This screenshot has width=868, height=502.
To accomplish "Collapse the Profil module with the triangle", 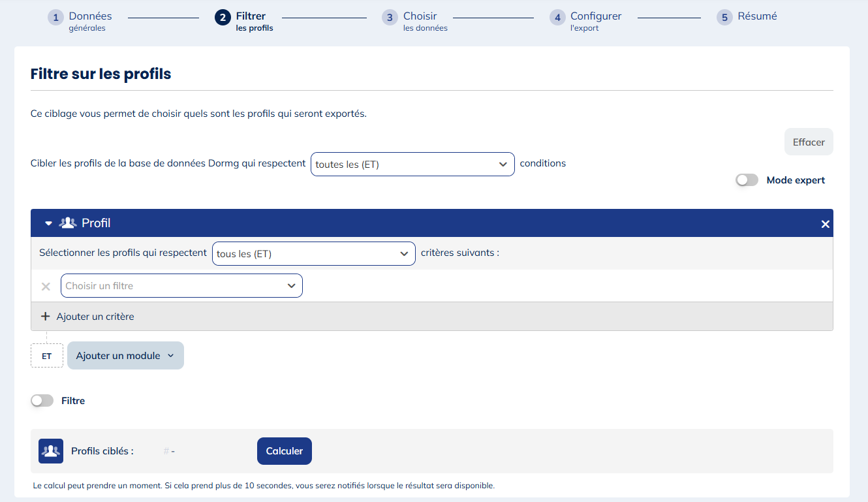I will click(x=48, y=223).
